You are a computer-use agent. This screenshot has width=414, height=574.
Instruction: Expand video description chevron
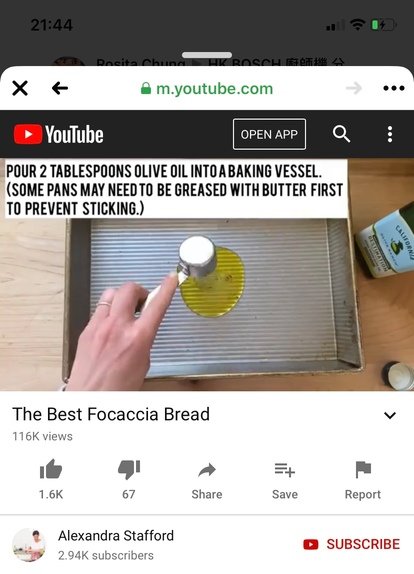click(390, 415)
